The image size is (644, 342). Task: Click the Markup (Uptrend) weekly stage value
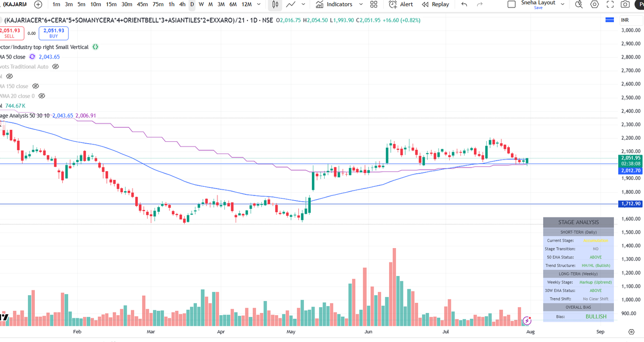pyautogui.click(x=596, y=282)
